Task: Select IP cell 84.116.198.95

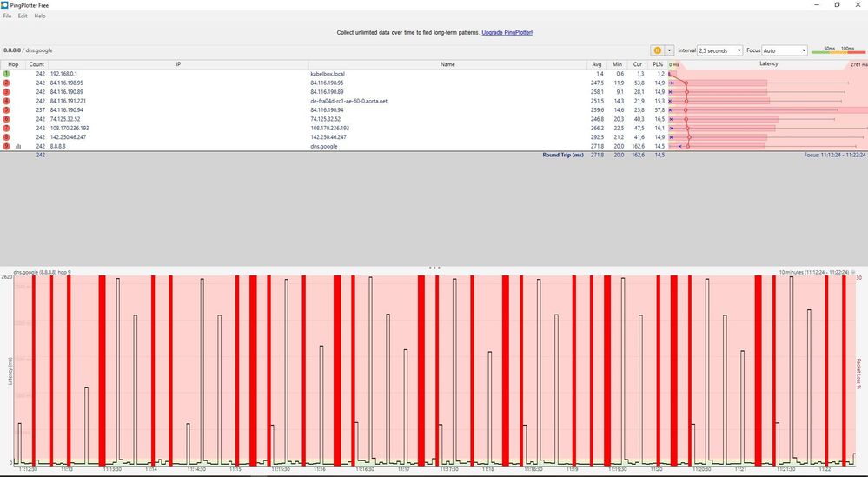Action: (67, 83)
